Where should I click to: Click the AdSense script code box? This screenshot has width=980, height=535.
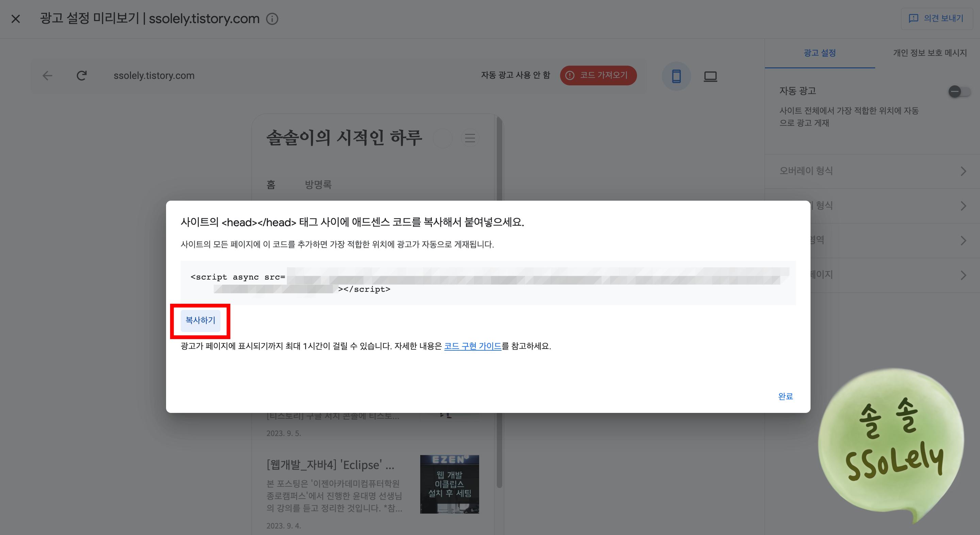[x=488, y=283]
